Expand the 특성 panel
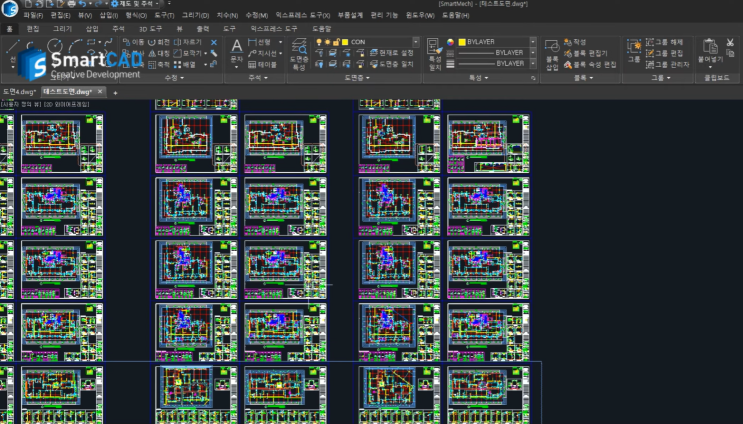743x424 pixels. pyautogui.click(x=479, y=78)
